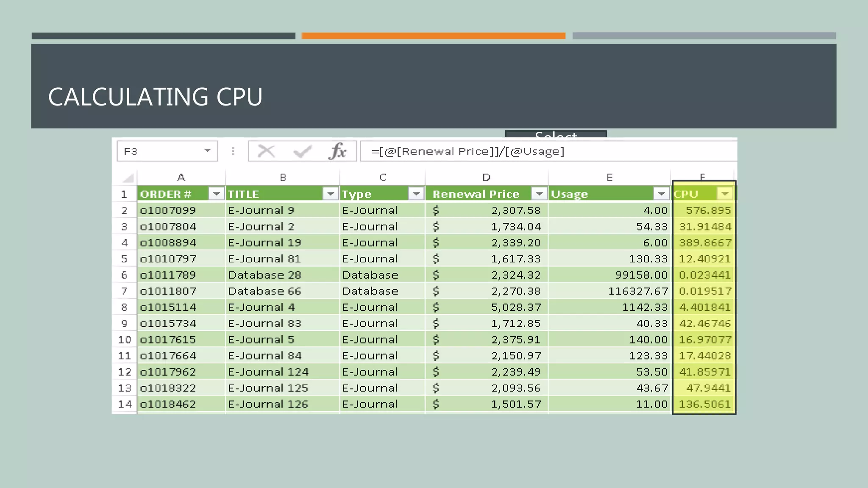The width and height of the screenshot is (868, 488).
Task: Click CPU value 136.5061
Action: (704, 404)
